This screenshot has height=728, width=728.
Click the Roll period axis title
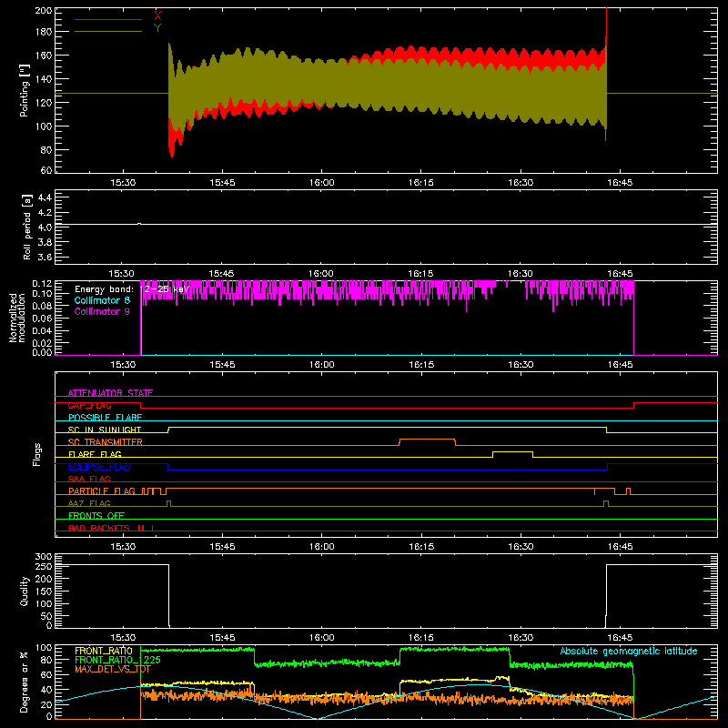point(27,227)
